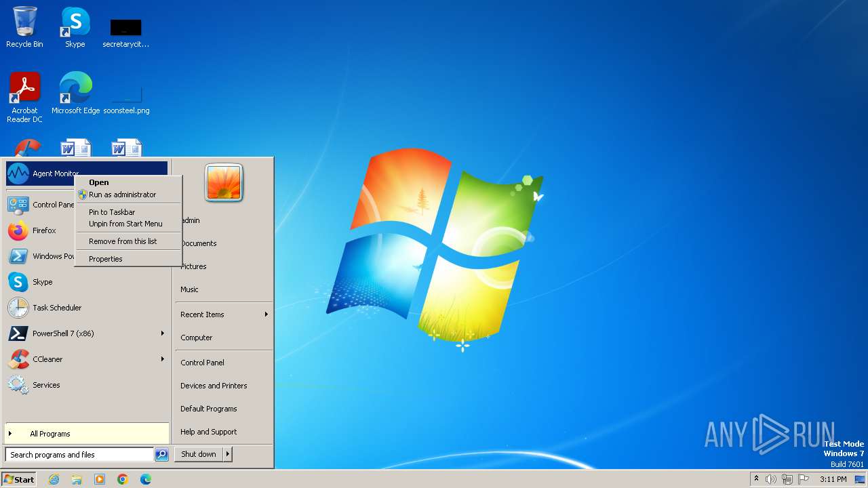The height and width of the screenshot is (488, 868).
Task: Open Control Panel in right pane
Action: tap(202, 363)
